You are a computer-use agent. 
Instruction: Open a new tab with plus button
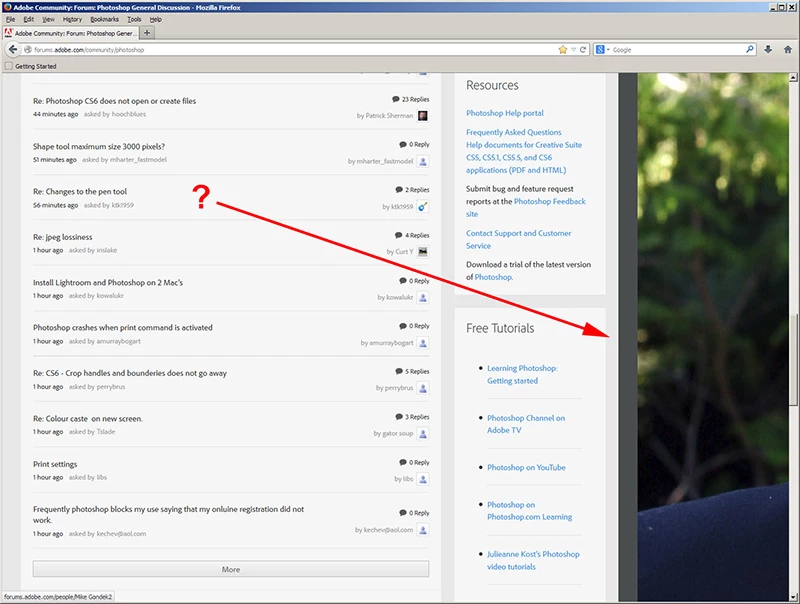[146, 33]
